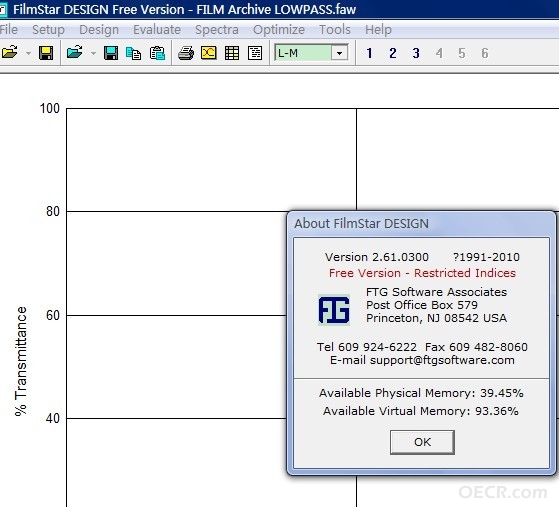Viewport: 559px width, 507px height.
Task: Open the Optimize menu
Action: click(279, 30)
